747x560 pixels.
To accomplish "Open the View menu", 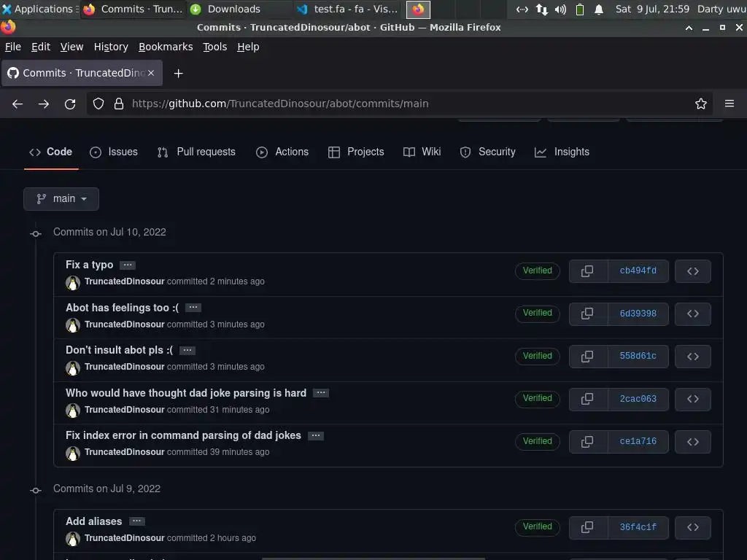I will pyautogui.click(x=72, y=47).
